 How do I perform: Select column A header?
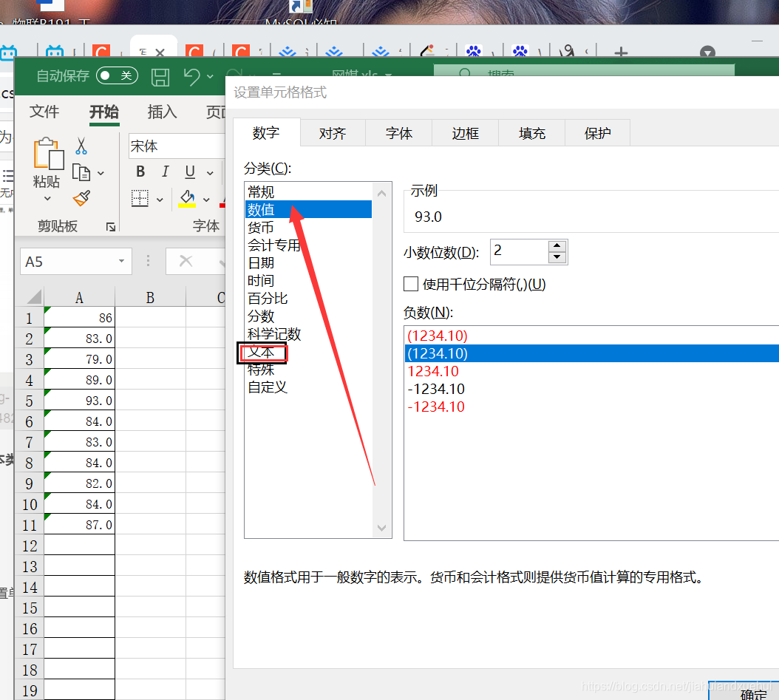click(79, 298)
